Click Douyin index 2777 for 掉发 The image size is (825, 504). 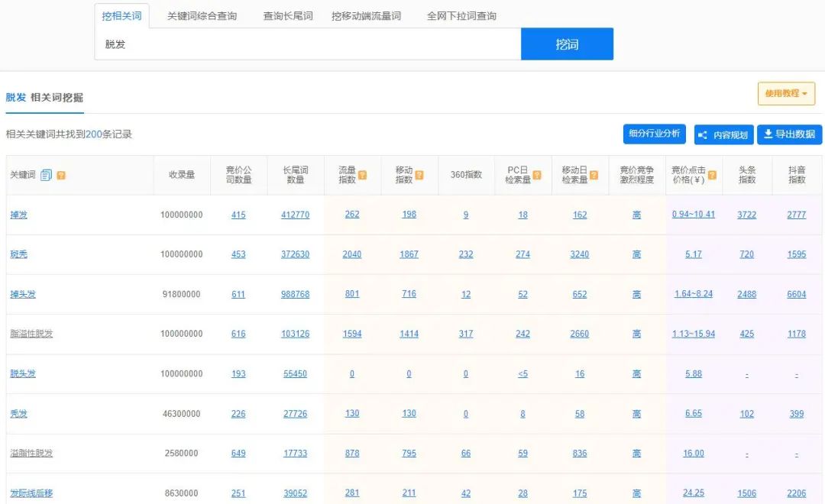796,215
